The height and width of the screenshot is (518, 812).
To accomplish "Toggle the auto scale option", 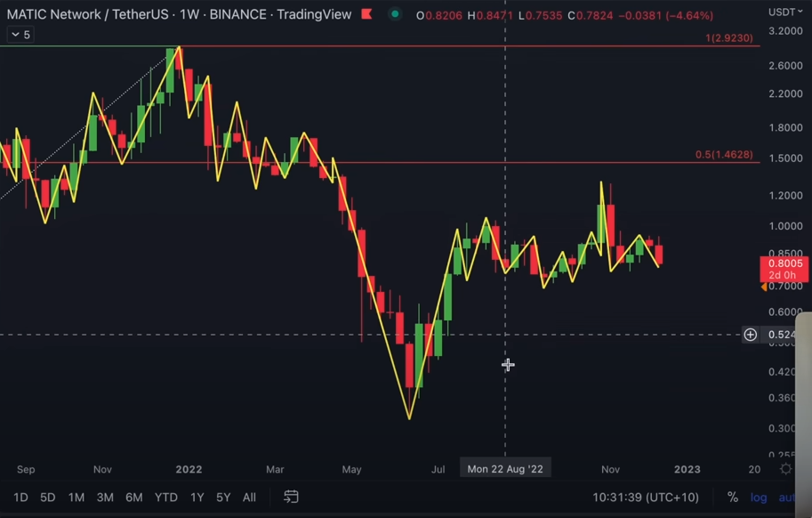I will click(x=786, y=498).
